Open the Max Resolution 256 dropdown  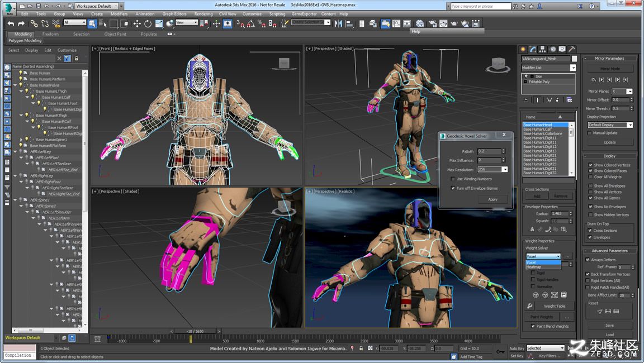pos(493,169)
